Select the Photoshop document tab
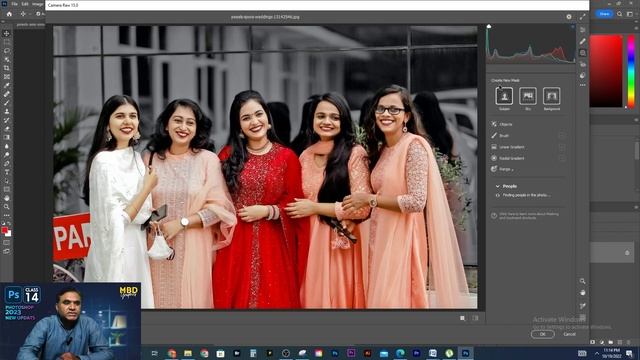This screenshot has height=360, width=640. [x=31, y=24]
